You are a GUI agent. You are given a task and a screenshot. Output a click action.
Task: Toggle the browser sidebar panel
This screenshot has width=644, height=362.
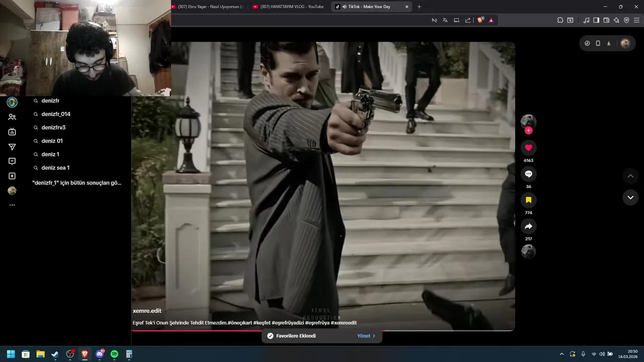596,20
